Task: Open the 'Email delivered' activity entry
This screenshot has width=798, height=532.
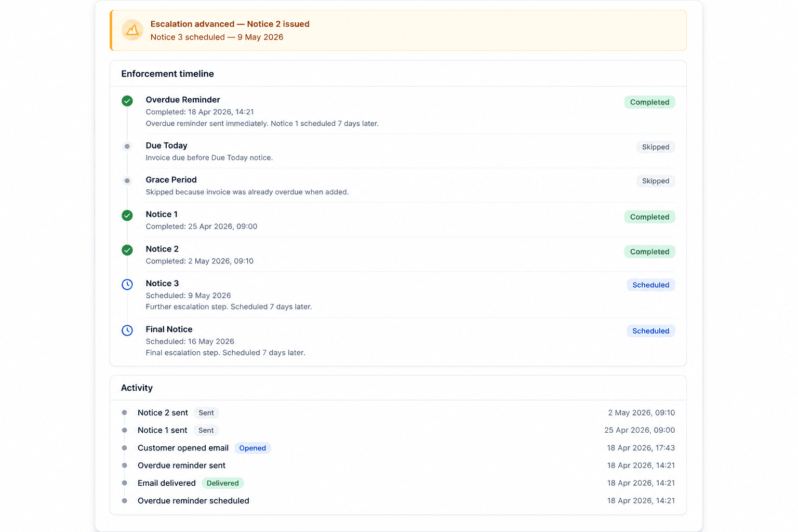Action: (166, 483)
